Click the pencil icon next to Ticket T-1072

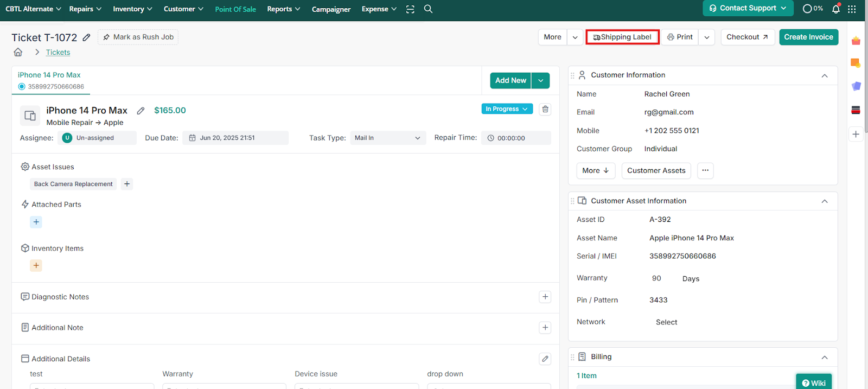(86, 37)
